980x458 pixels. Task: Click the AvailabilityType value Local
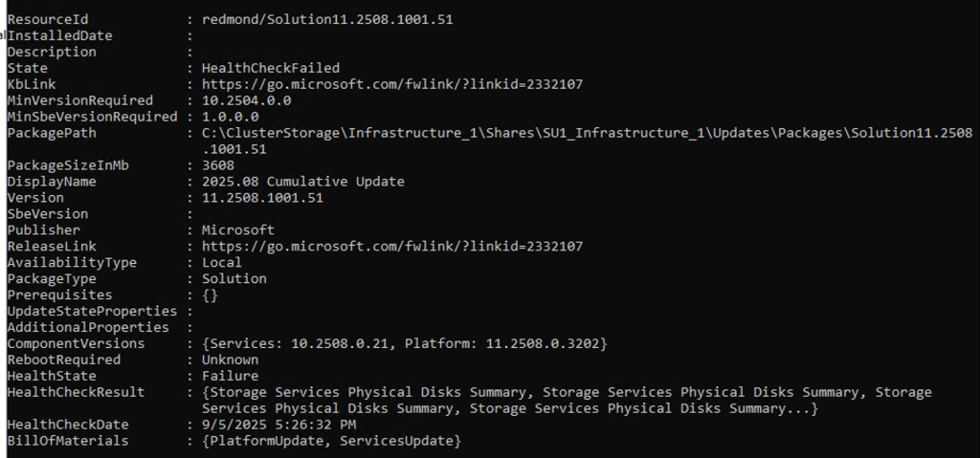221,262
